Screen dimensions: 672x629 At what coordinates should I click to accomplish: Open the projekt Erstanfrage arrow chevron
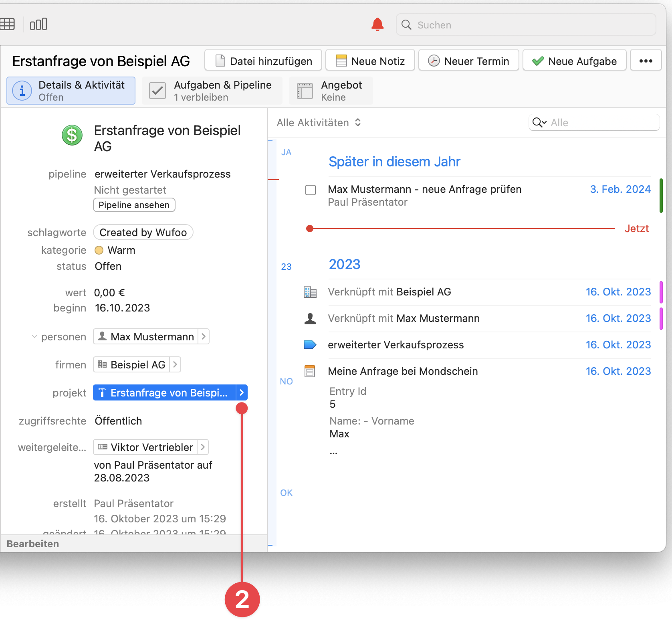click(242, 393)
